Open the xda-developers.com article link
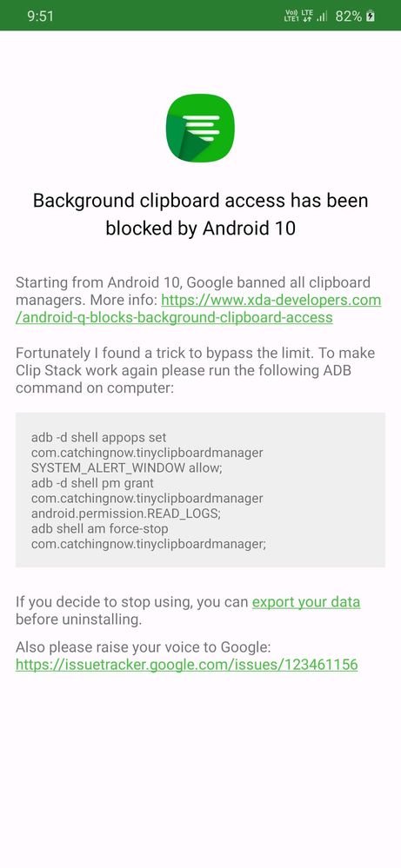Image resolution: width=401 pixels, height=868 pixels. tap(271, 300)
